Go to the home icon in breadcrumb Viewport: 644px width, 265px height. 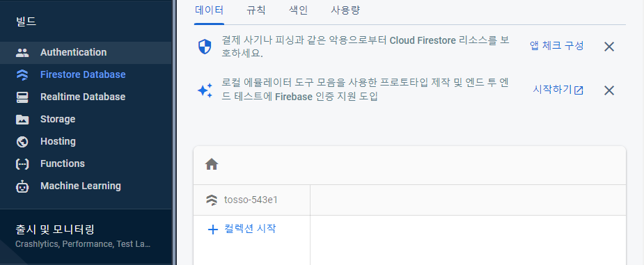(x=212, y=165)
